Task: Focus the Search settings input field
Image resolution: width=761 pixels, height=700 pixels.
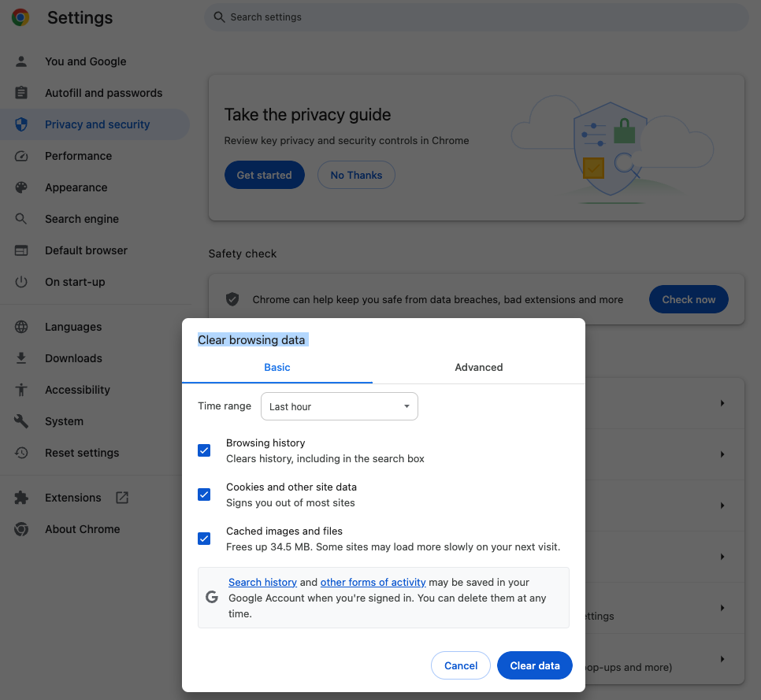Action: (476, 17)
